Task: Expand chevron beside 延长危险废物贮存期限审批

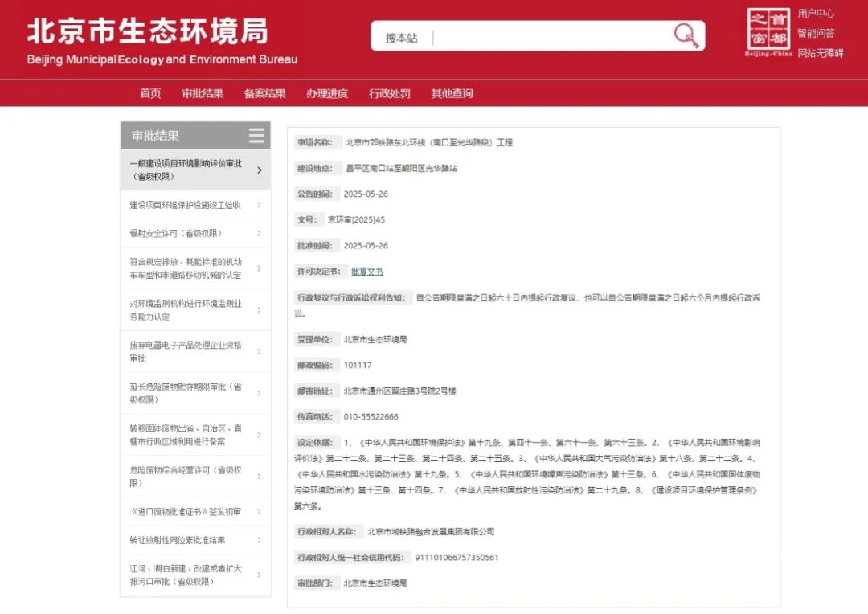Action: (x=259, y=393)
